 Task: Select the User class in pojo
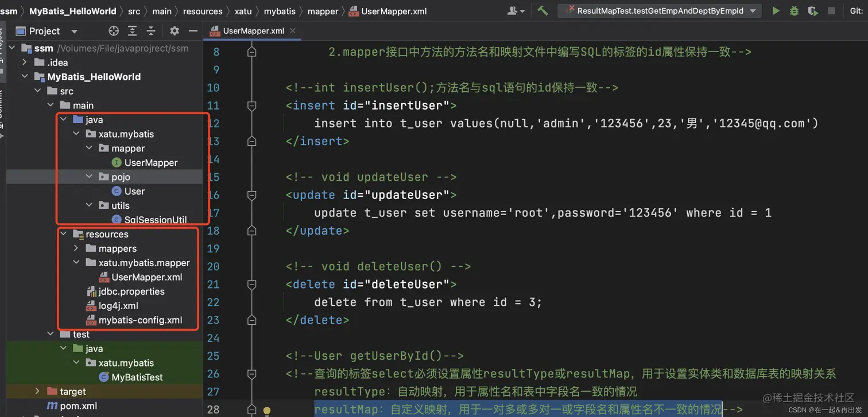pyautogui.click(x=134, y=192)
